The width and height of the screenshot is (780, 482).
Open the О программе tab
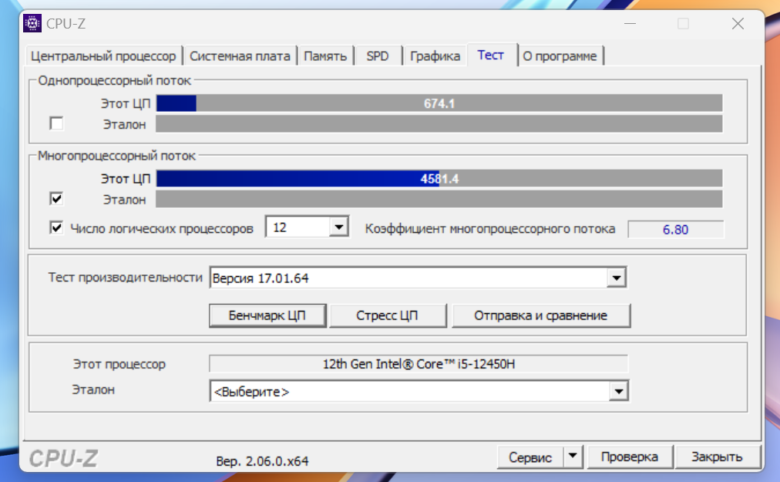(560, 56)
